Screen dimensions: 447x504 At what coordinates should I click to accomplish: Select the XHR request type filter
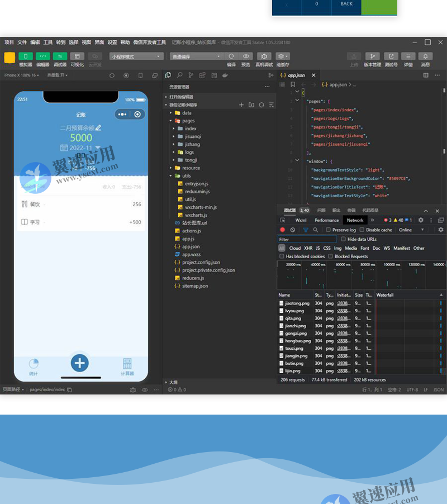(x=308, y=248)
